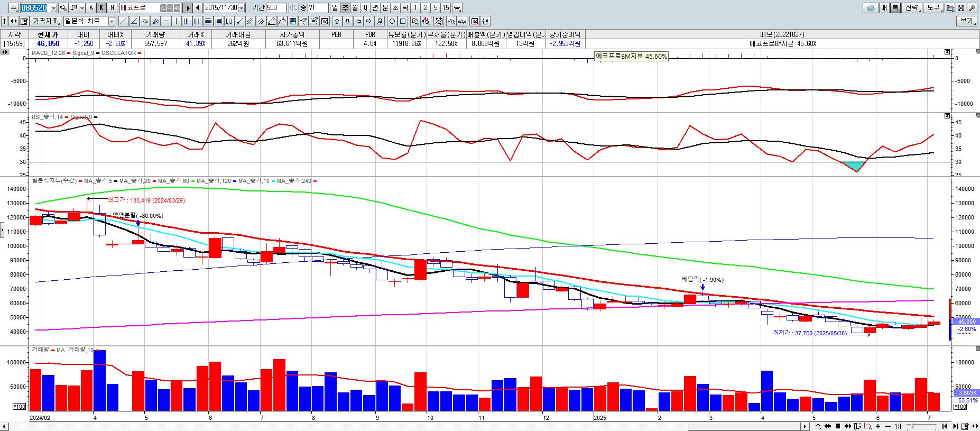
Task: Select daily chart period 일
Action: (335, 8)
